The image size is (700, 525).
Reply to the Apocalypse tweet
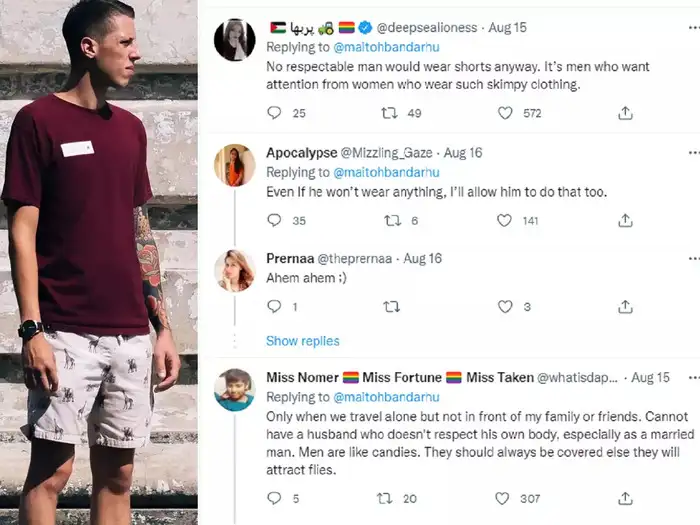(x=274, y=221)
